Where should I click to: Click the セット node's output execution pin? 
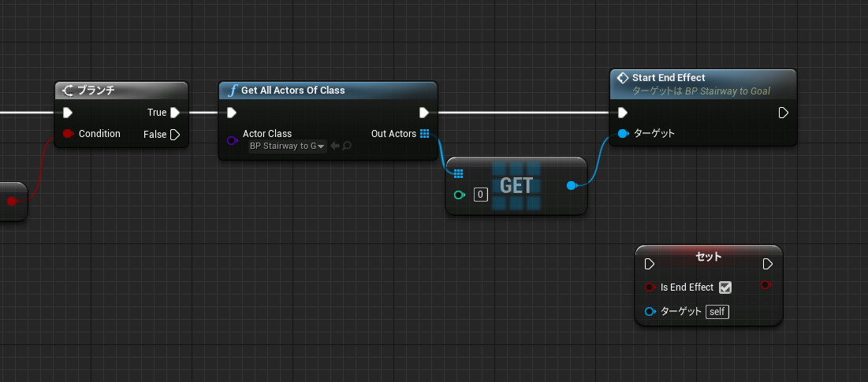tap(768, 264)
